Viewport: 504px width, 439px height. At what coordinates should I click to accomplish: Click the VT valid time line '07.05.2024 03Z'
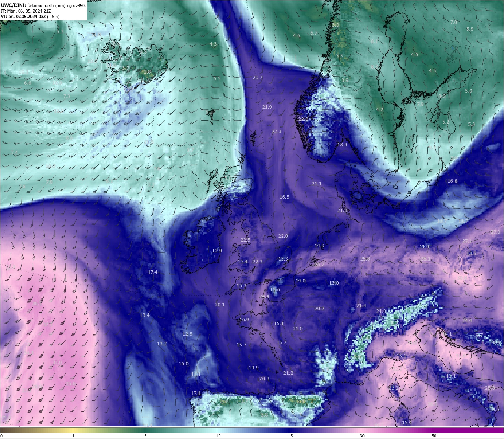[x=30, y=17]
